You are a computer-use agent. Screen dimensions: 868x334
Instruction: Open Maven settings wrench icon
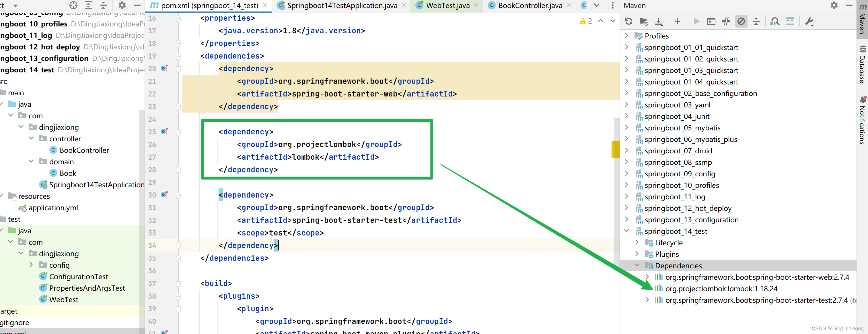(x=809, y=21)
